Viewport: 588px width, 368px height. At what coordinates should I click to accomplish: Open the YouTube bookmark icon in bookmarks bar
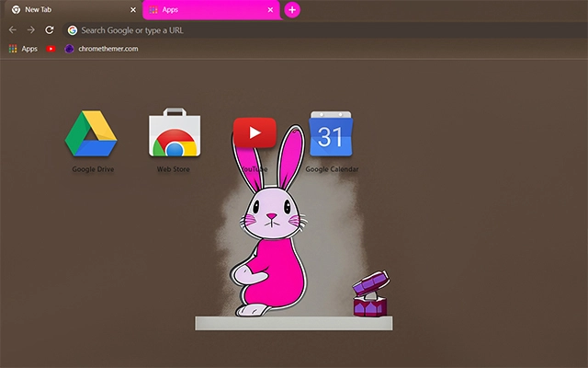point(51,49)
